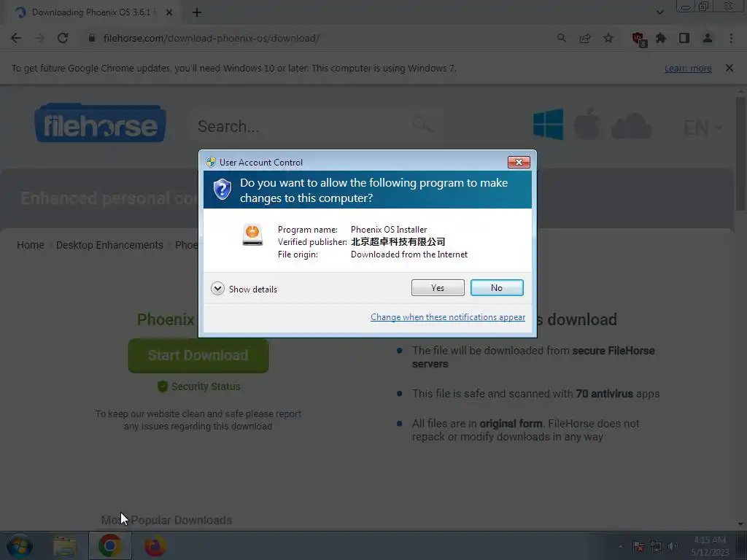The height and width of the screenshot is (560, 747).
Task: Select the Windows platform icon
Action: pos(549,124)
